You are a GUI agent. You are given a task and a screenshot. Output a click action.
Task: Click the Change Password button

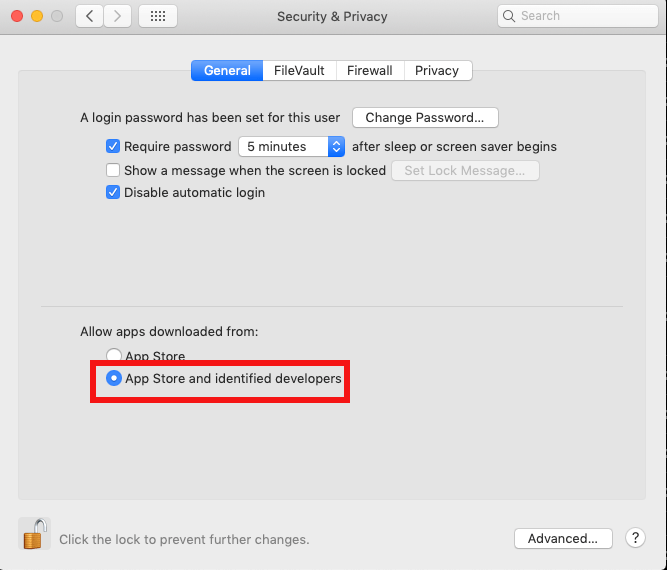[425, 117]
